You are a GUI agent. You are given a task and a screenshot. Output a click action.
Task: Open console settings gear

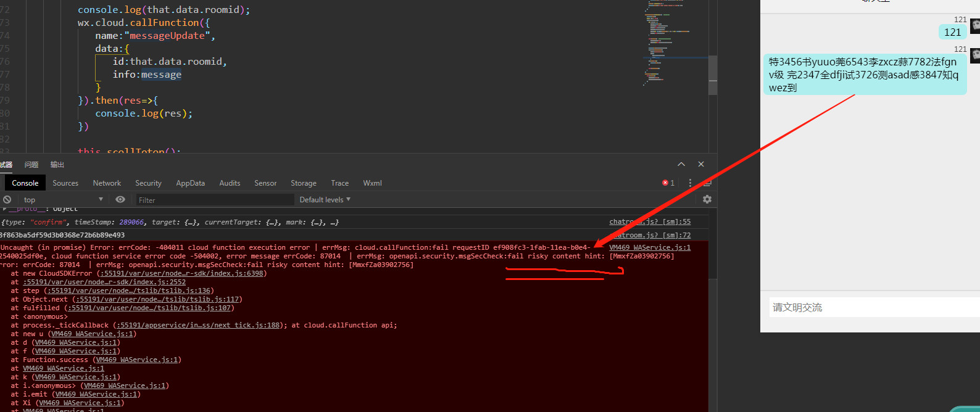707,199
